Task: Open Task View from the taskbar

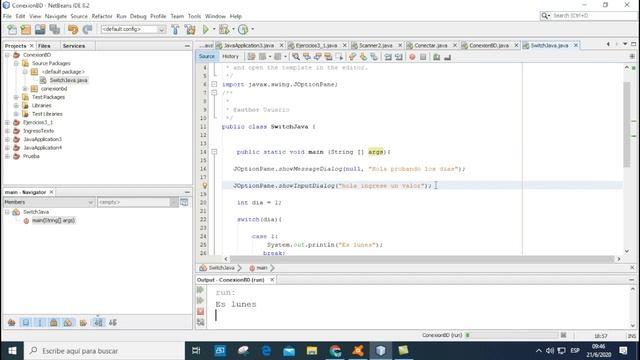Action: point(196,351)
